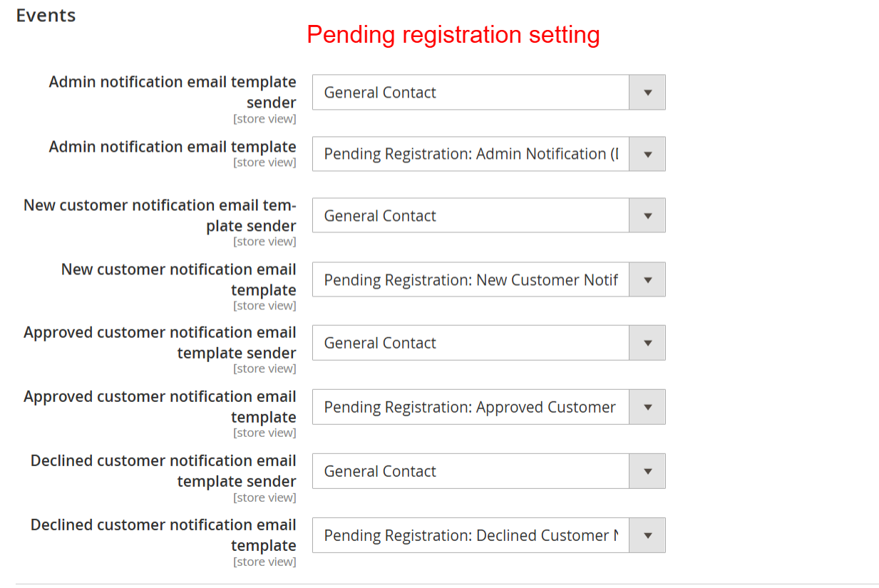Click Approved customer notification email template sender label
879x588 pixels.
click(160, 342)
